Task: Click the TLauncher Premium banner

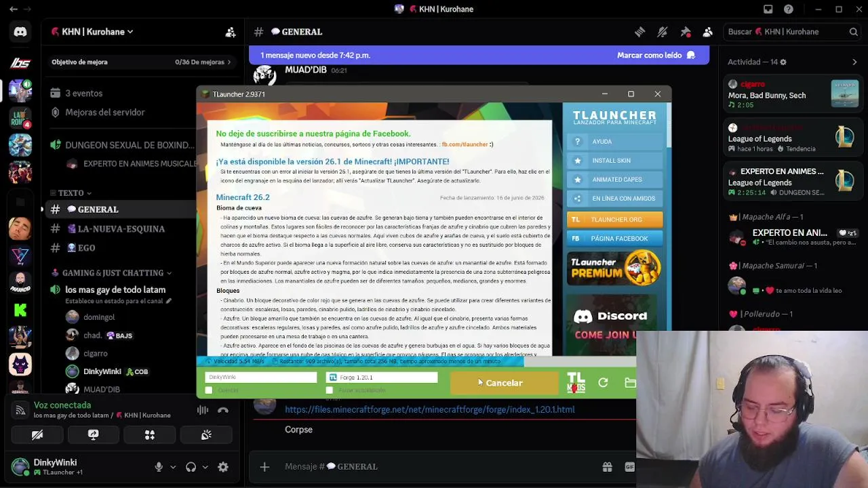Action: pyautogui.click(x=614, y=268)
